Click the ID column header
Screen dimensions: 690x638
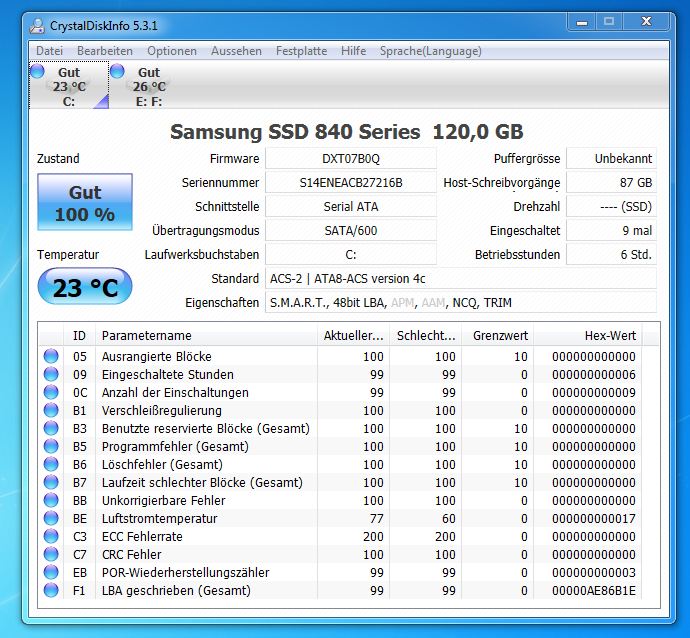(79, 336)
